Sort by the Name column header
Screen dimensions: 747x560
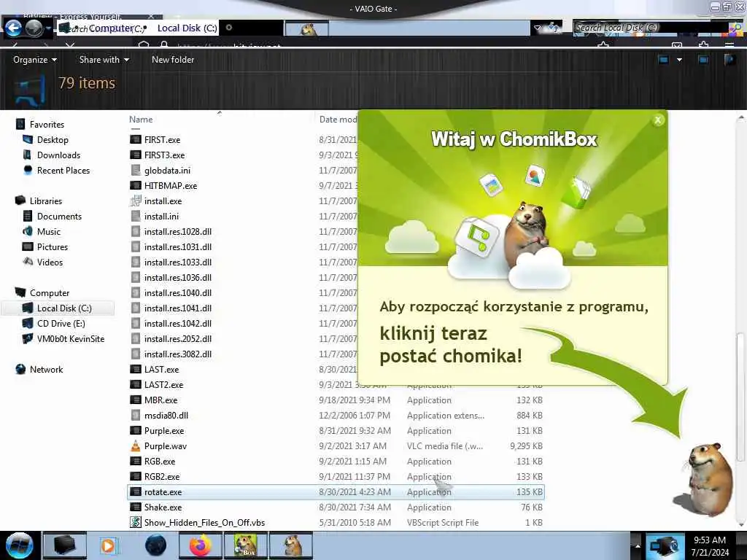141,119
